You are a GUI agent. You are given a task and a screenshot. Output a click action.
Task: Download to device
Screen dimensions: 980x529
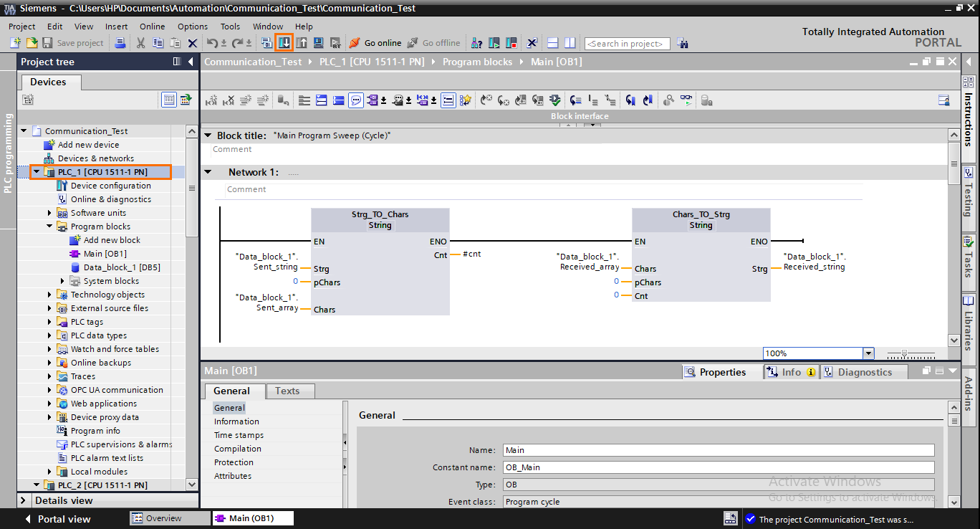[x=284, y=43]
